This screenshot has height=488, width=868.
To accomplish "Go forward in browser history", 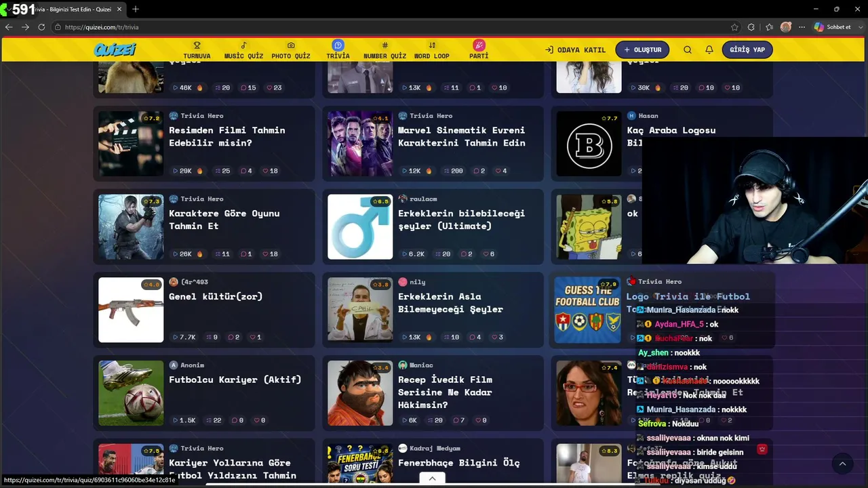I will pos(25,27).
